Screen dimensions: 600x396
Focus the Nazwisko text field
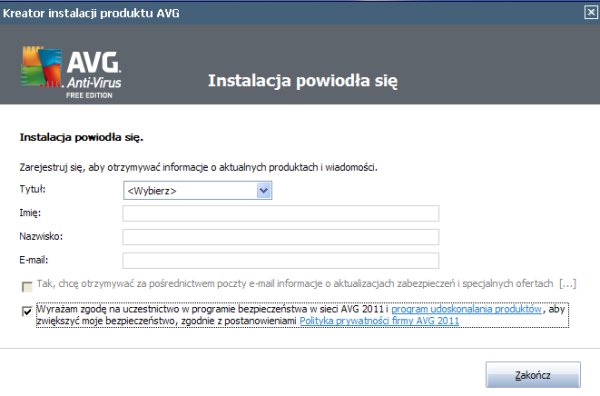pyautogui.click(x=280, y=237)
